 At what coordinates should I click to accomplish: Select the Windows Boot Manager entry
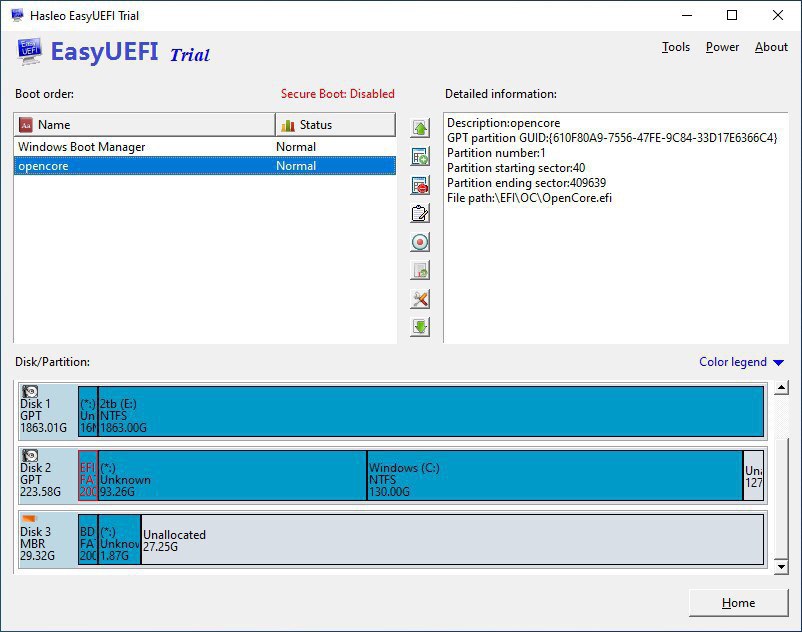[x=205, y=147]
